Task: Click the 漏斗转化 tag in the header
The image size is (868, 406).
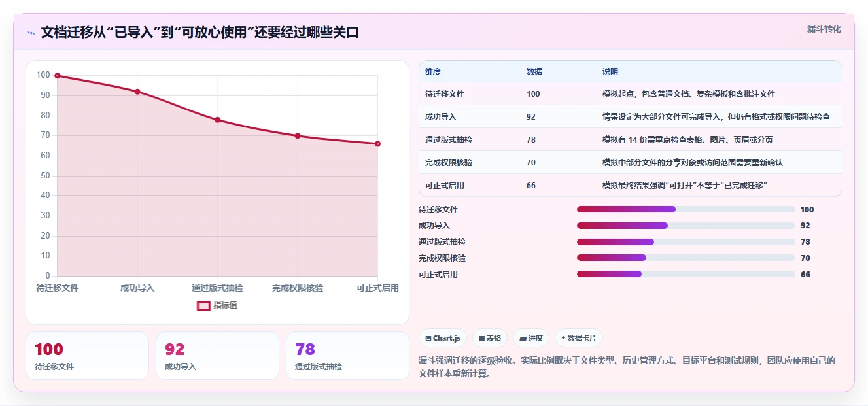Action: [x=824, y=29]
